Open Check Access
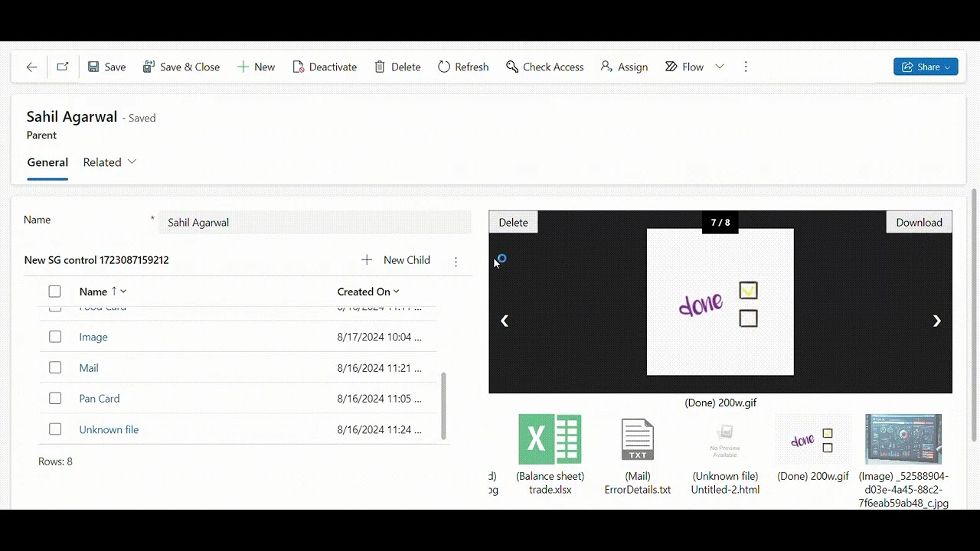 coord(545,67)
